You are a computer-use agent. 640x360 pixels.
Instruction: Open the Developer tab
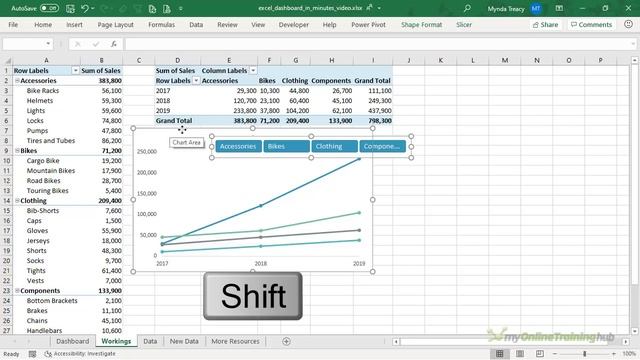click(x=293, y=24)
